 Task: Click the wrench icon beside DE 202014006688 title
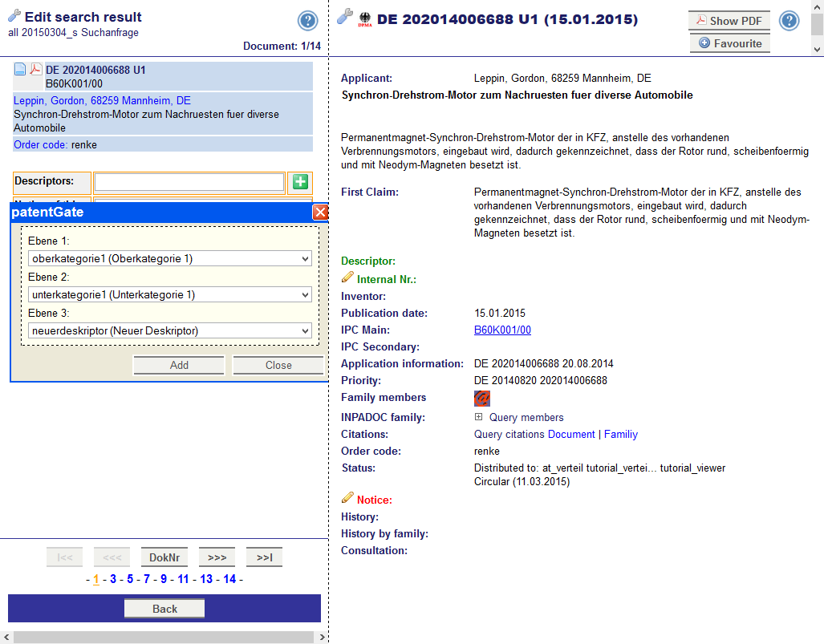tap(345, 16)
